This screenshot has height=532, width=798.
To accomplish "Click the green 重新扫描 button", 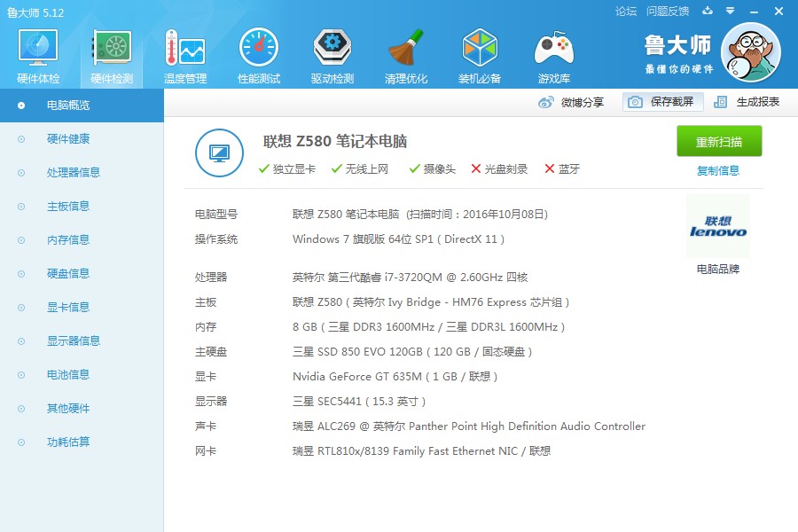I will click(x=718, y=141).
